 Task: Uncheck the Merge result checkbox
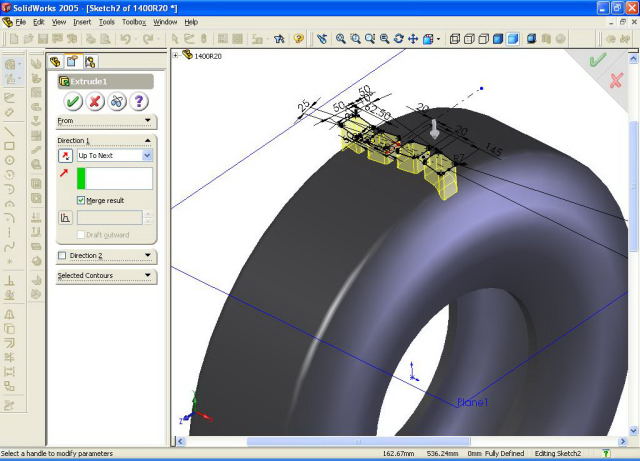81,200
